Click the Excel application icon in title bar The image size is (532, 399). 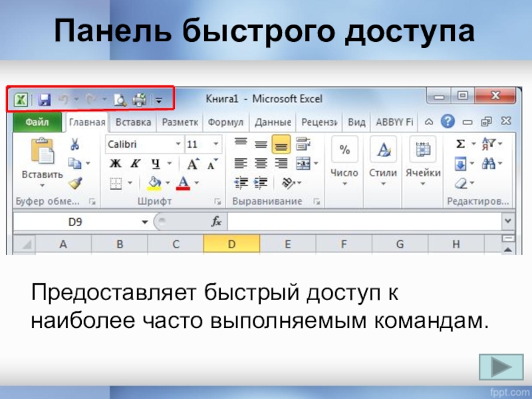(21, 100)
